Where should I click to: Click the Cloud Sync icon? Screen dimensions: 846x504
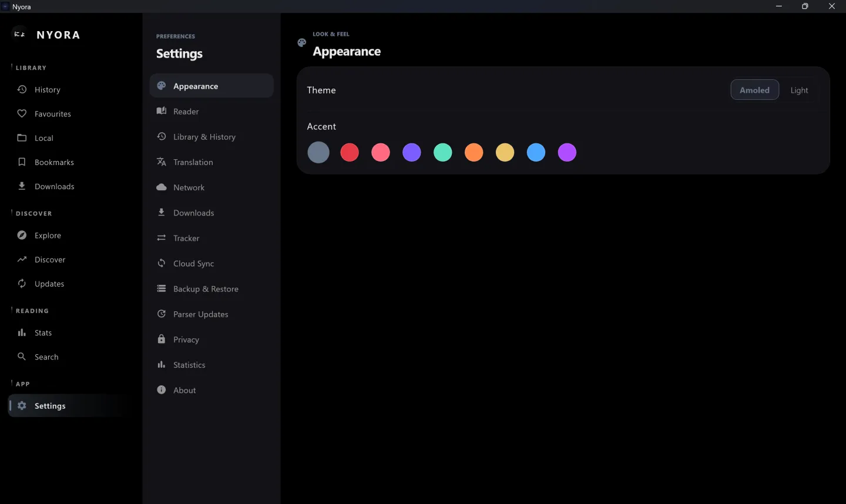pos(161,263)
